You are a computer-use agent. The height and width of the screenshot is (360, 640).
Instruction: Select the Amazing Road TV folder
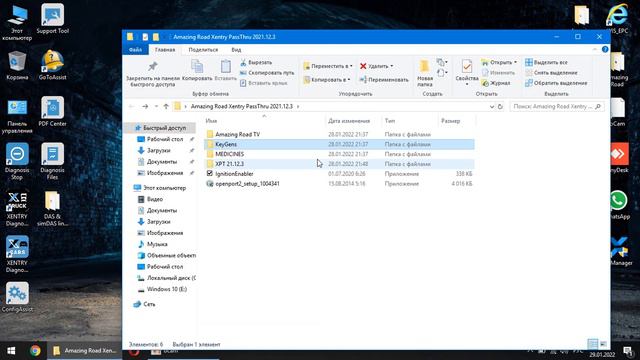click(x=339, y=134)
